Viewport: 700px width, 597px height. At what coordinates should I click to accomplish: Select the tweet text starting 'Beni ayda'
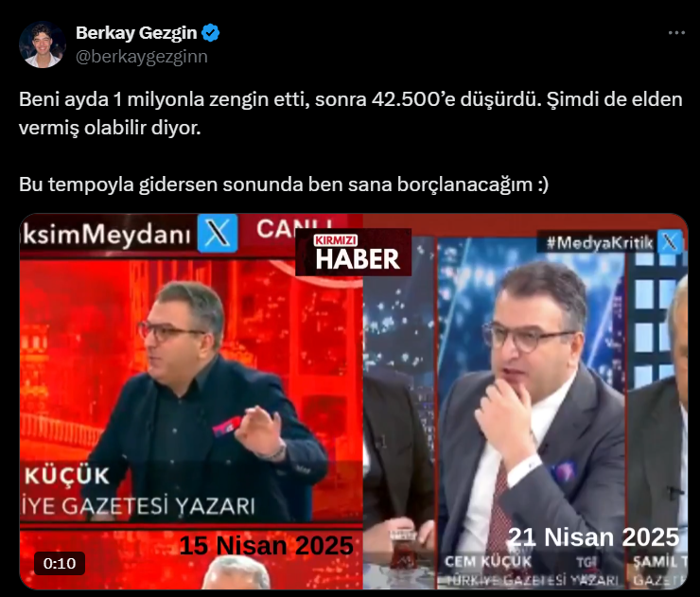(x=350, y=114)
